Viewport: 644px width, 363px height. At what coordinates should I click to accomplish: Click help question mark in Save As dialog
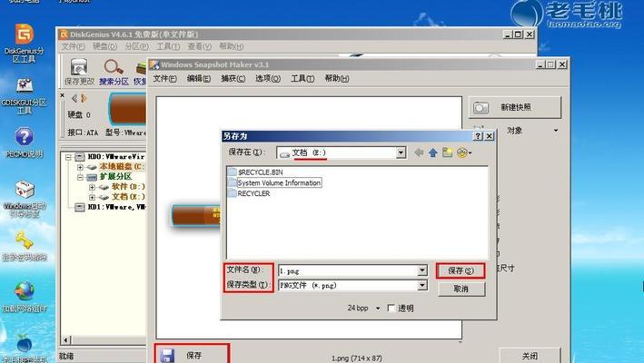pyautogui.click(x=478, y=136)
